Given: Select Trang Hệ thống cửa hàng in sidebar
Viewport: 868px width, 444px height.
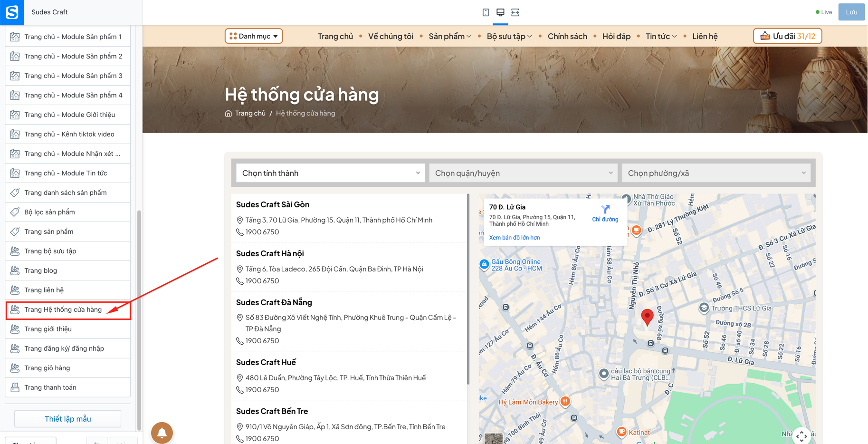Looking at the screenshot, I should click(x=68, y=309).
